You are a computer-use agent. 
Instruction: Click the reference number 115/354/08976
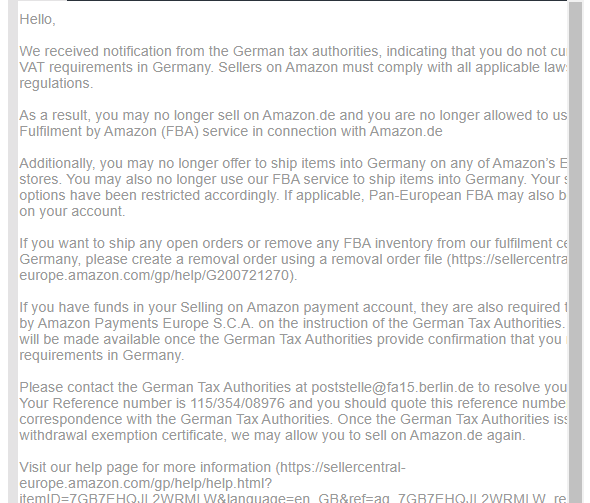(237, 404)
